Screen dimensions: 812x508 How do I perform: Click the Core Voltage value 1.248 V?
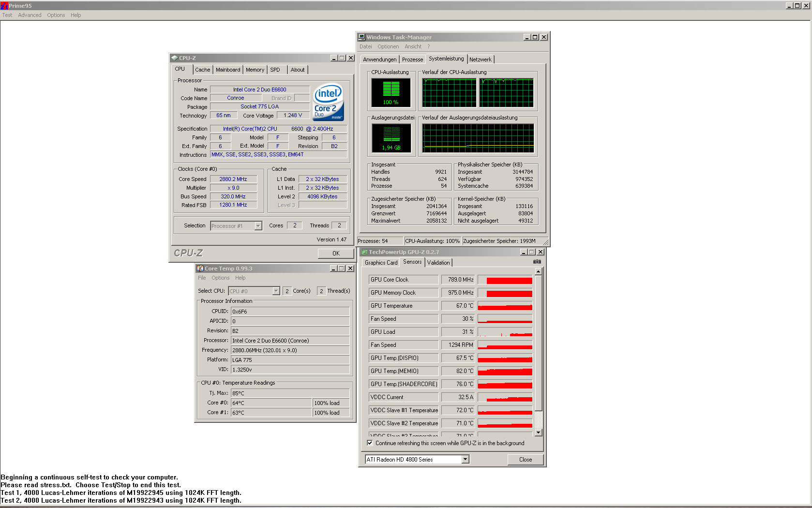[x=293, y=116]
